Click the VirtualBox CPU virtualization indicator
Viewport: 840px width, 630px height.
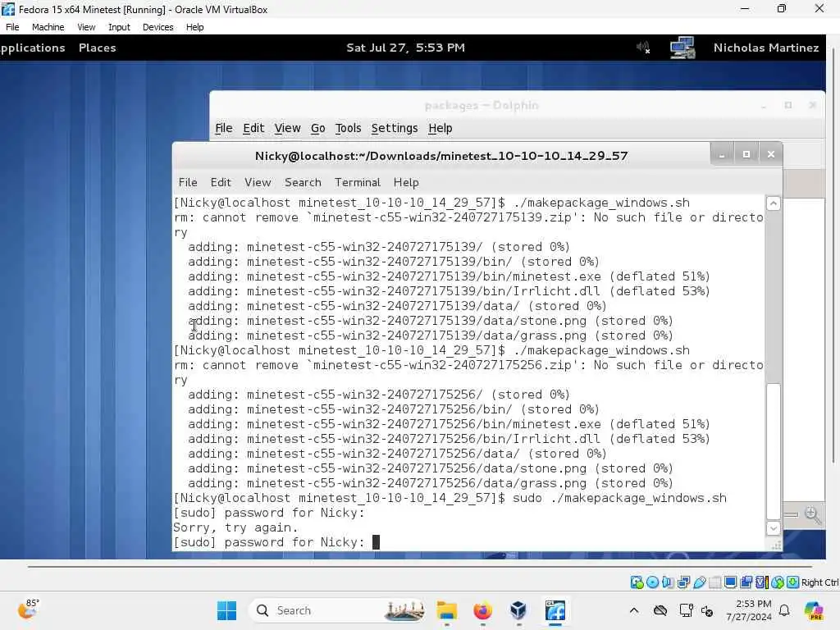[762, 582]
